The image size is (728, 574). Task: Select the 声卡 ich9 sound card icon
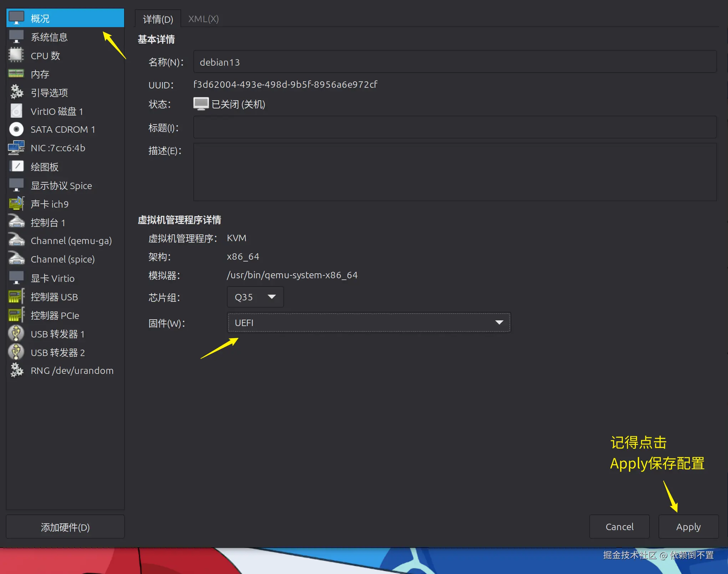click(x=16, y=204)
